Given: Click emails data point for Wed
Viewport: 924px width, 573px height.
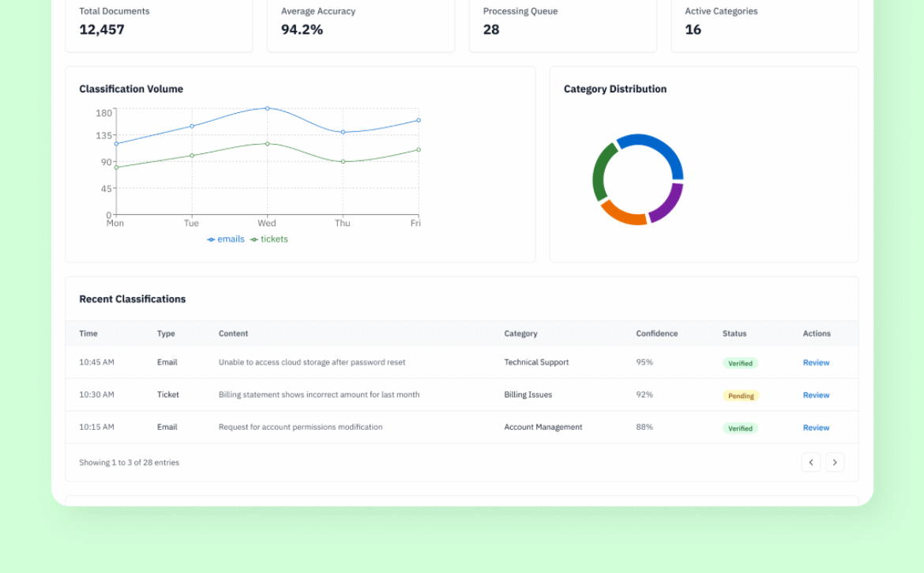Looking at the screenshot, I should tap(267, 108).
